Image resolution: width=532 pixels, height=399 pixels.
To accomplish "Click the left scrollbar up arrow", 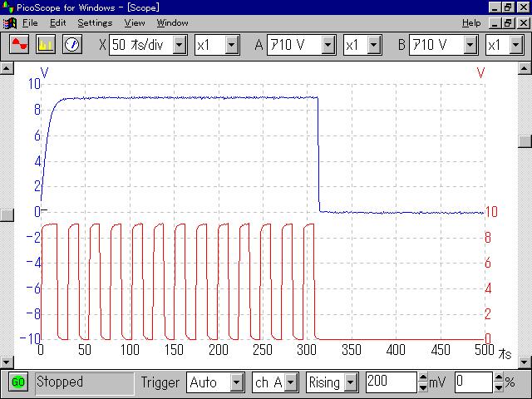I will pyautogui.click(x=7, y=68).
